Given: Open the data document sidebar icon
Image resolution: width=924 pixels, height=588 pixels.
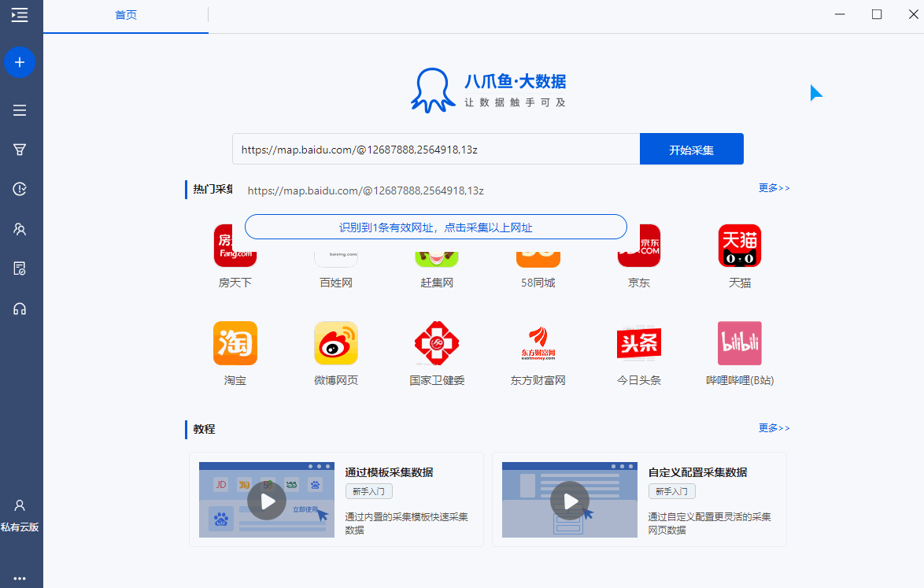Looking at the screenshot, I should pos(20,268).
